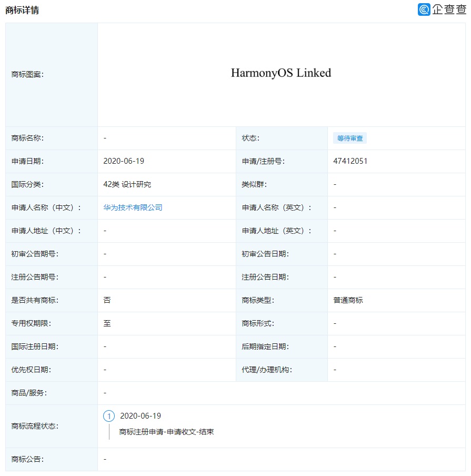Click the HarmonyOS Linked trademark image

[281, 73]
